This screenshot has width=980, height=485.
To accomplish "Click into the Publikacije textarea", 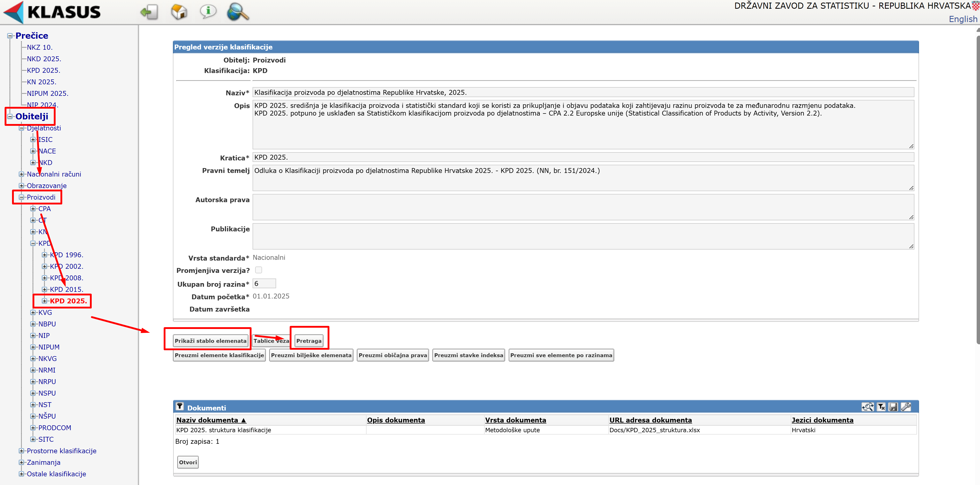I will (583, 236).
